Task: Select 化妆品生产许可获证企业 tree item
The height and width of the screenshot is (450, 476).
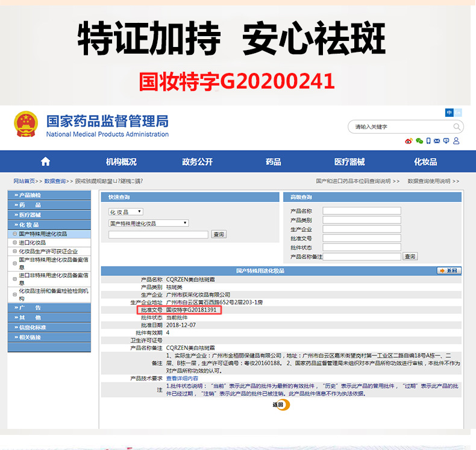Action: click(48, 252)
